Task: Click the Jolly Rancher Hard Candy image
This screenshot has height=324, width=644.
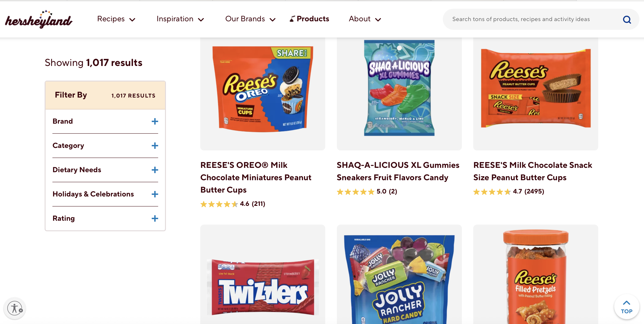Action: coord(399,280)
